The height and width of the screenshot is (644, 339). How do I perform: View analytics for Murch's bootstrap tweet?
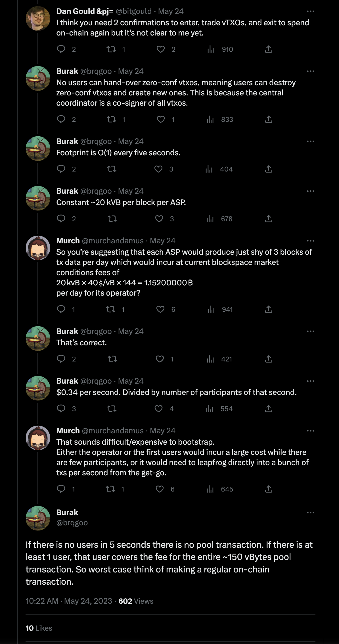tap(210, 489)
